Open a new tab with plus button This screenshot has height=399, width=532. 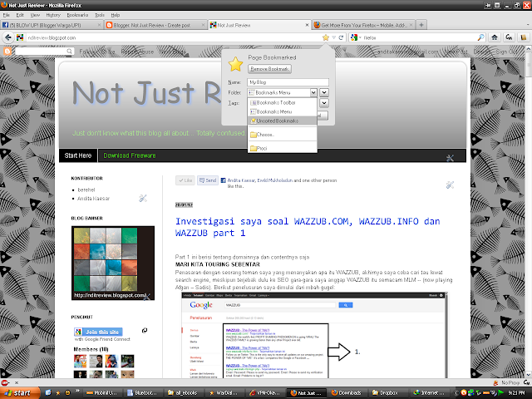[421, 25]
